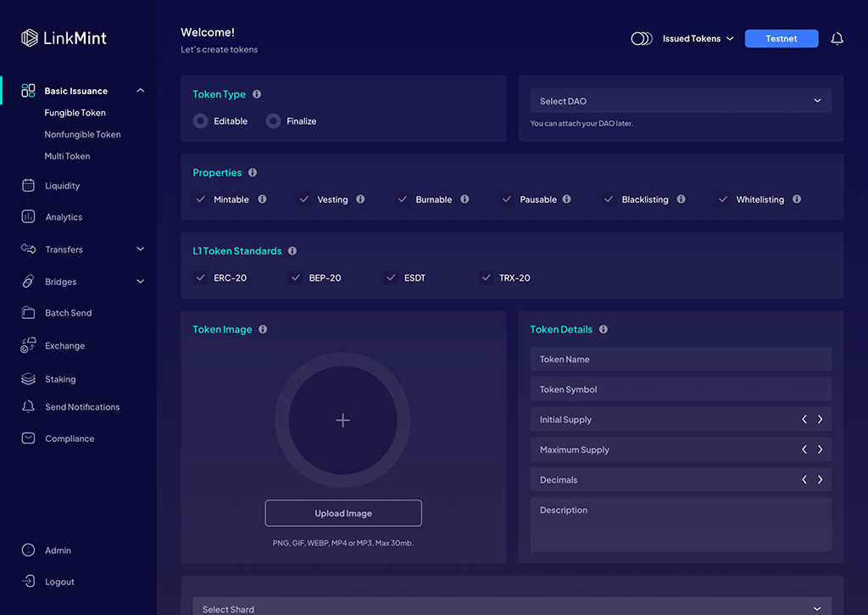Screen dimensions: 868x615
Task: Expand the Bridges menu chevron
Action: pyautogui.click(x=141, y=282)
